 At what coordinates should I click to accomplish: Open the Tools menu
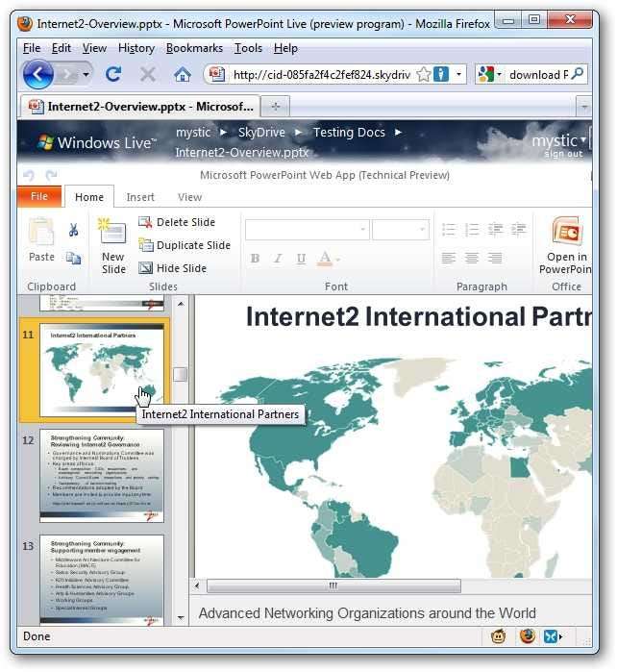point(248,48)
